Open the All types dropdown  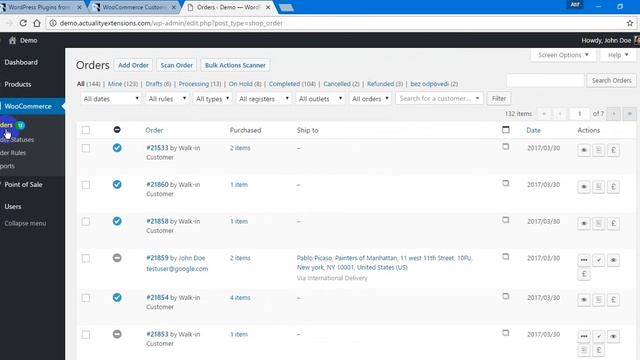pyautogui.click(x=212, y=99)
